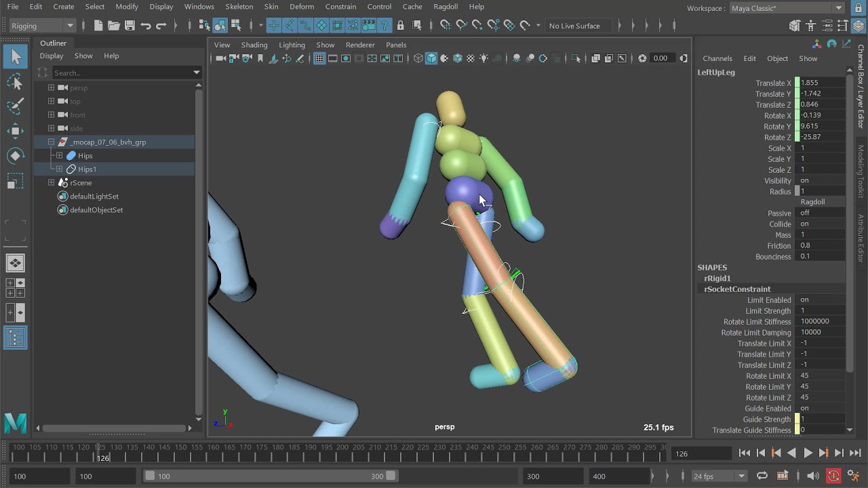The image size is (868, 488).
Task: Toggle the Auto Keyframe button
Action: point(833,476)
